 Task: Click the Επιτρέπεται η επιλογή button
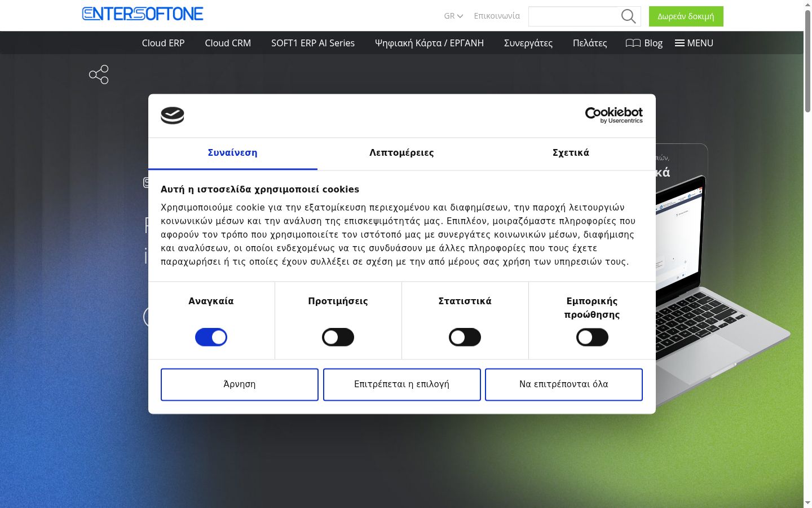coord(402,384)
